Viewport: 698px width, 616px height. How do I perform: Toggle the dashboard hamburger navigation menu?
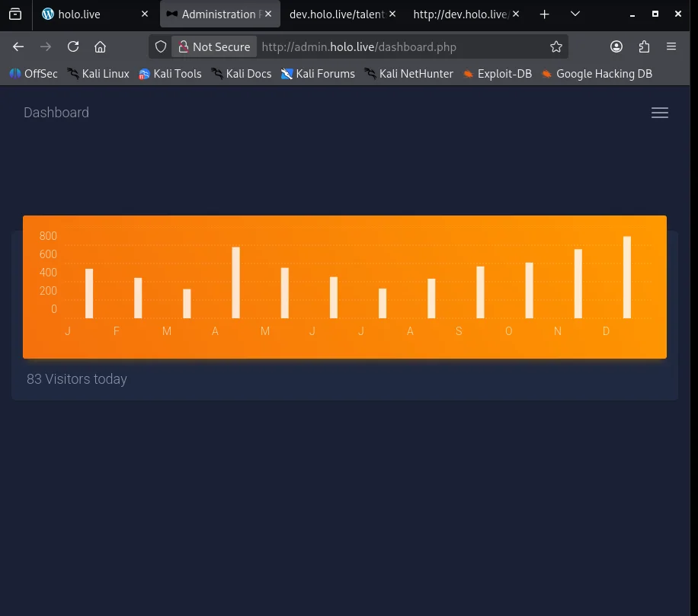[x=659, y=113]
